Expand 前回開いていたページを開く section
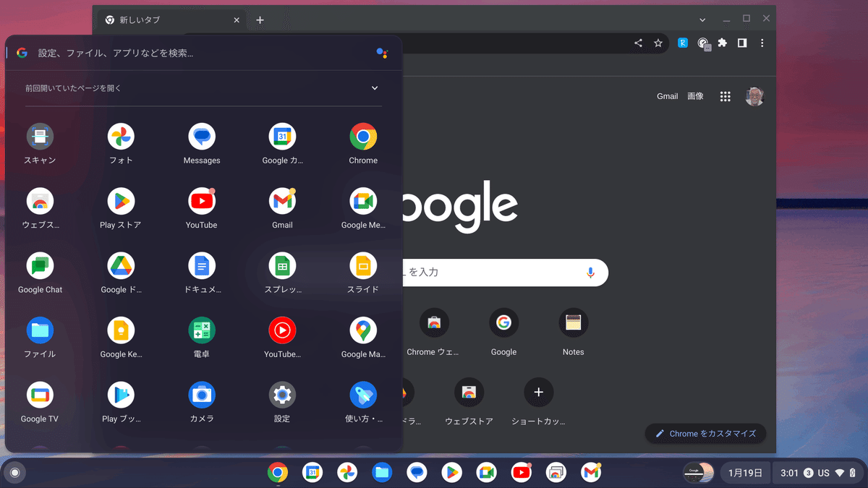 (375, 88)
